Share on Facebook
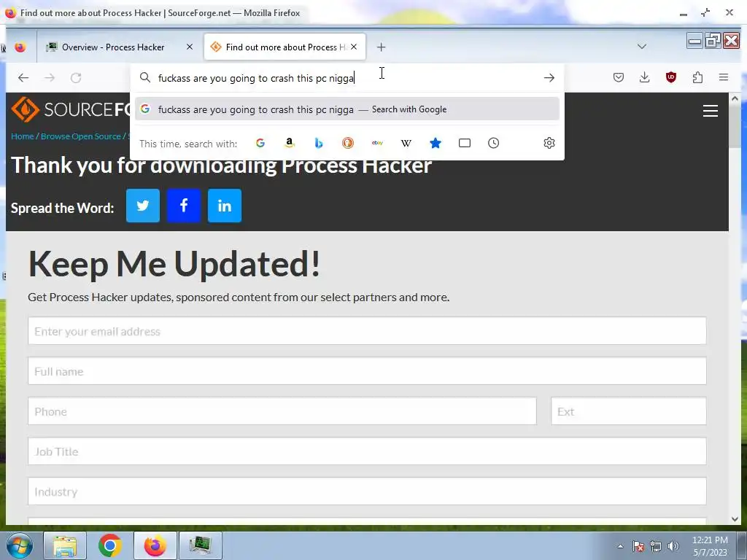The width and height of the screenshot is (747, 560). coord(184,206)
